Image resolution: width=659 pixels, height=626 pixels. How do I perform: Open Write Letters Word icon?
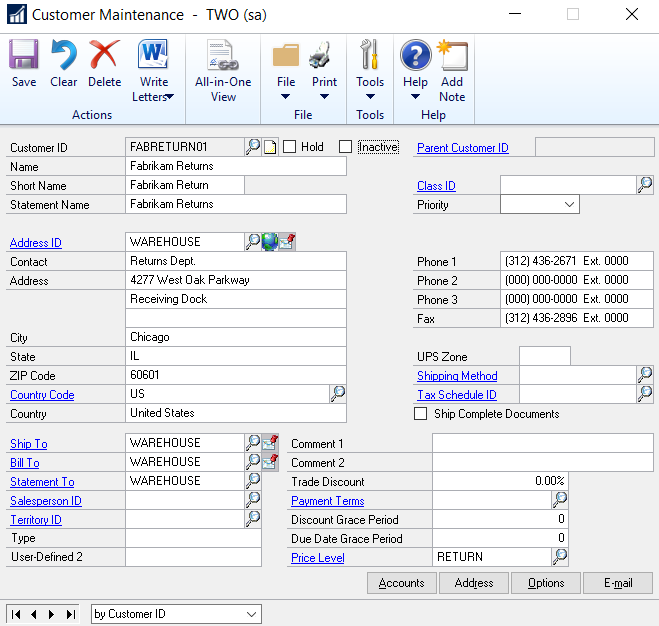pyautogui.click(x=153, y=54)
